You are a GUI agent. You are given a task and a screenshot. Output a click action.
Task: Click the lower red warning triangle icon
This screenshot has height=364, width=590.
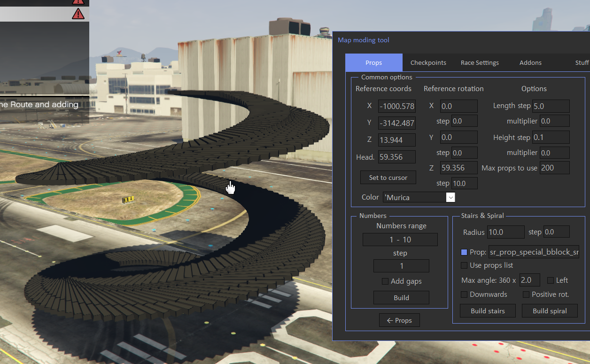coord(78,14)
